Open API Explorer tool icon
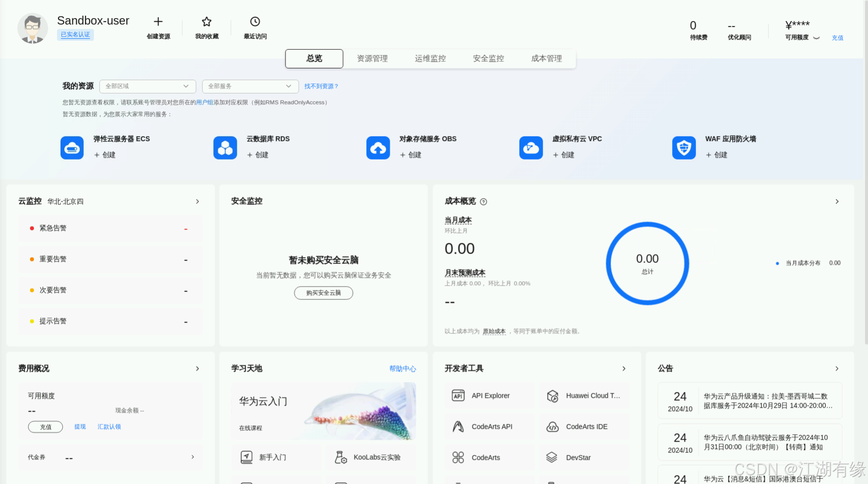Screen dimensions: 868x484 [x=458, y=396]
